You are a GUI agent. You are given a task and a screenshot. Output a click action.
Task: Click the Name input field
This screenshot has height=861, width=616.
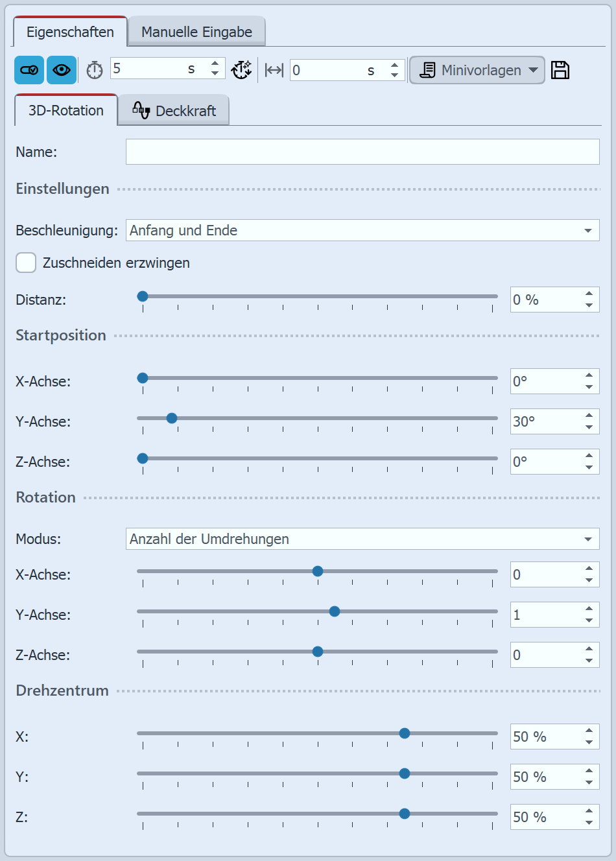tap(362, 152)
